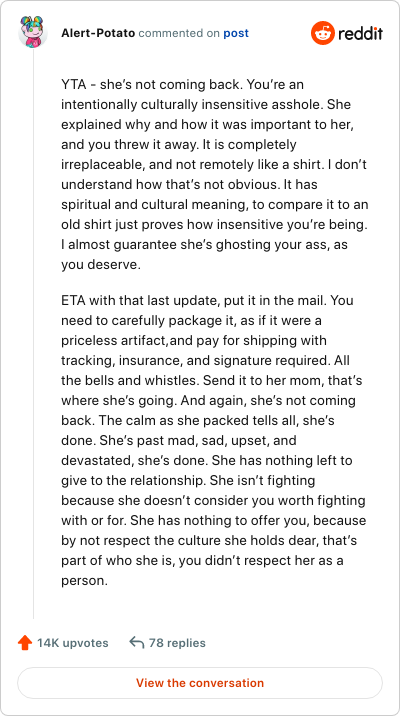Open the Alert-Potato user profile link
This screenshot has height=716, width=400.
click(x=98, y=33)
